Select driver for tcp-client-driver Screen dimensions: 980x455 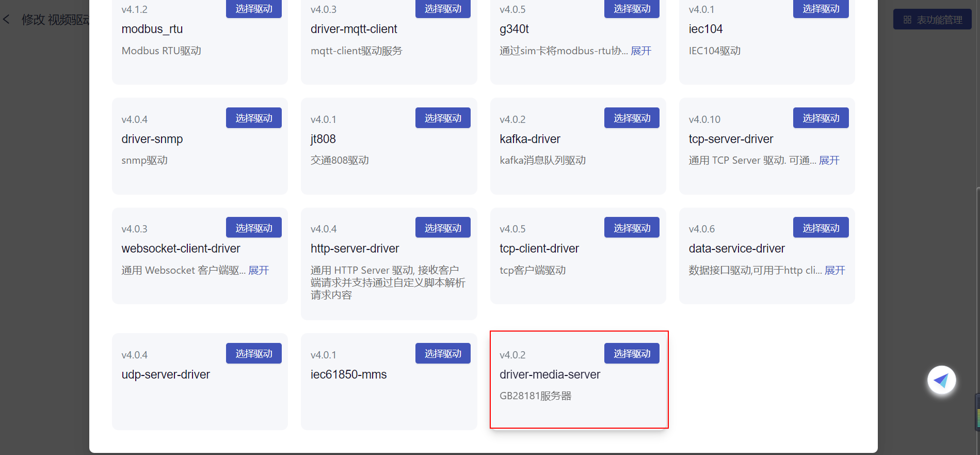point(632,228)
